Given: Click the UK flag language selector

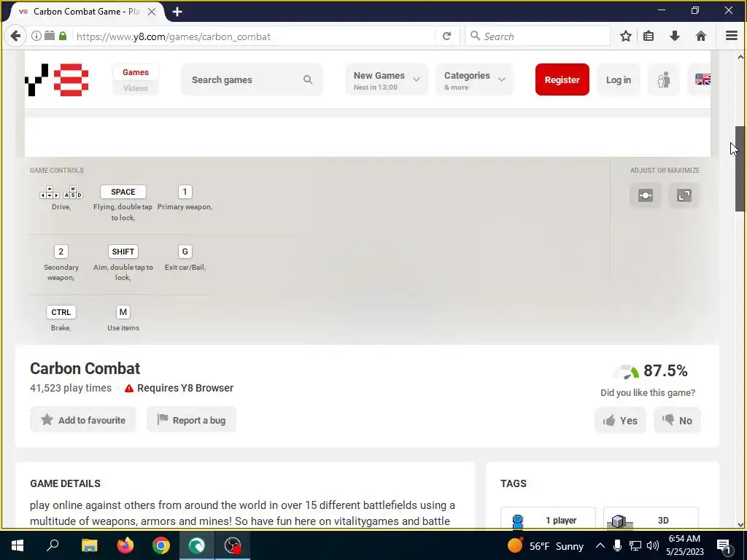Looking at the screenshot, I should [x=703, y=79].
